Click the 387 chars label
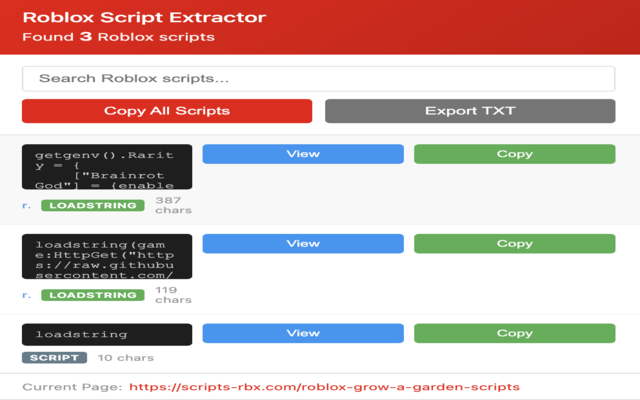 coord(173,205)
